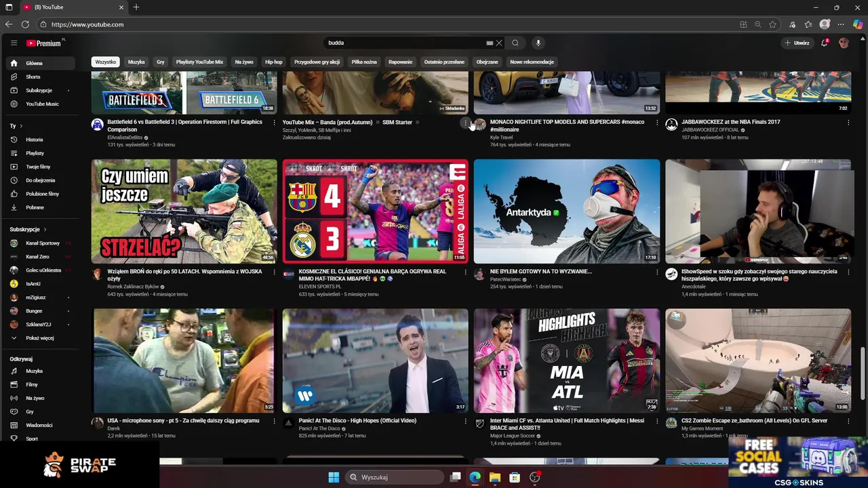Image resolution: width=868 pixels, height=488 pixels.
Task: Open Pobrane downloads
Action: click(41, 207)
